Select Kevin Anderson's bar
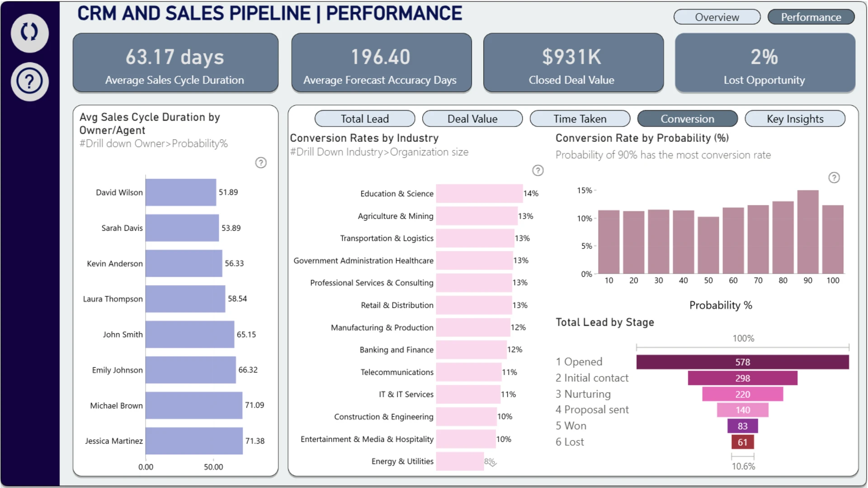This screenshot has width=868, height=488. (184, 263)
